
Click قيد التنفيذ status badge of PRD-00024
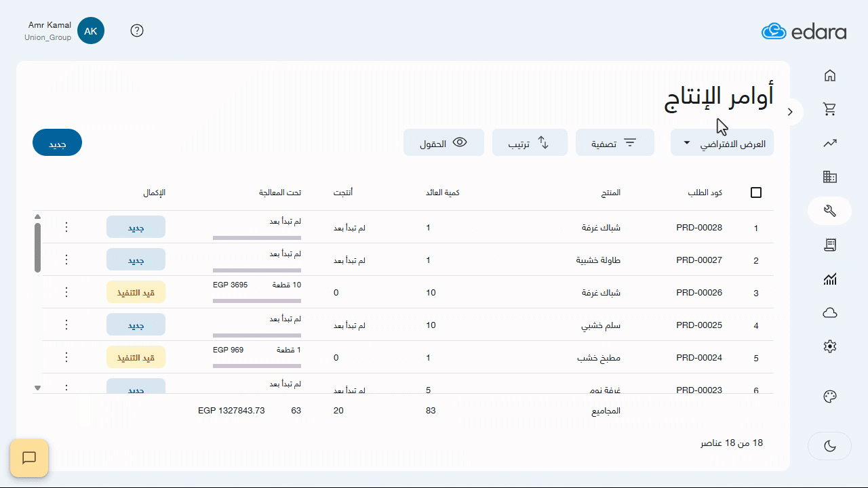click(x=136, y=357)
